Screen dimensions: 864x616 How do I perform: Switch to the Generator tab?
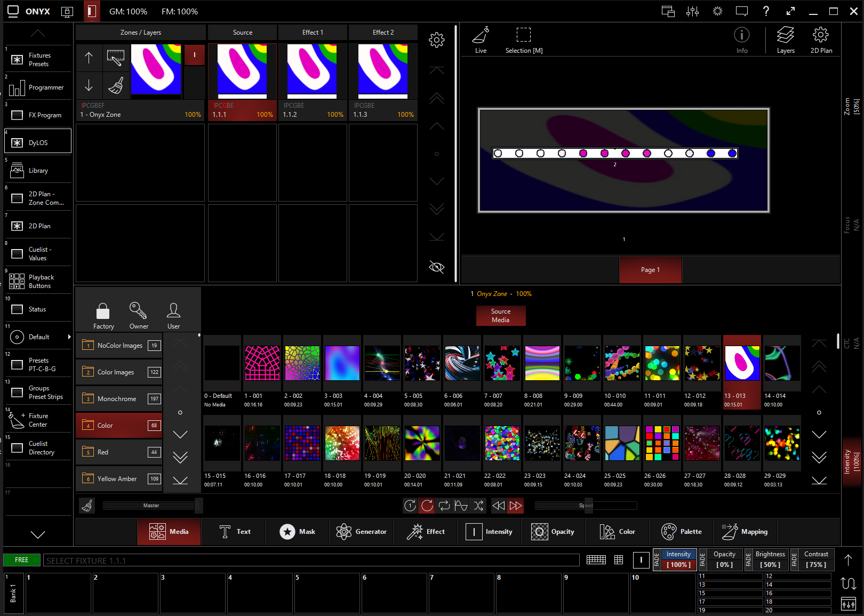(361, 532)
